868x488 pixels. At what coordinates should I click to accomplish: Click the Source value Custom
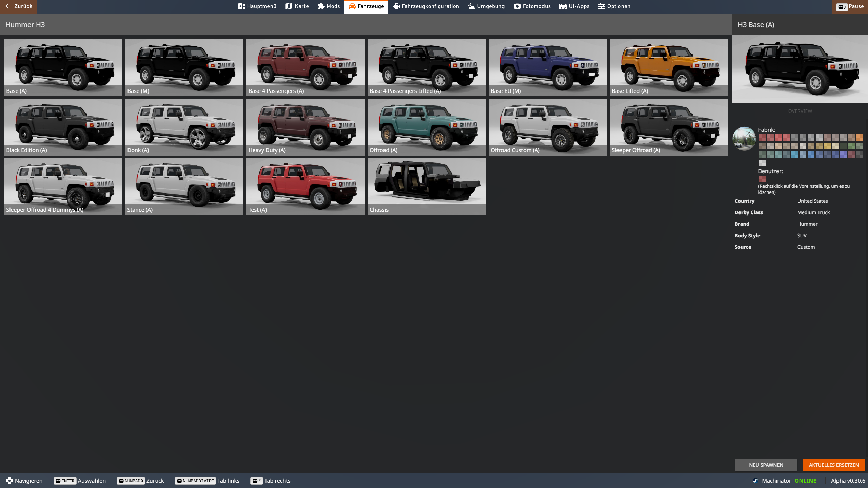click(806, 247)
